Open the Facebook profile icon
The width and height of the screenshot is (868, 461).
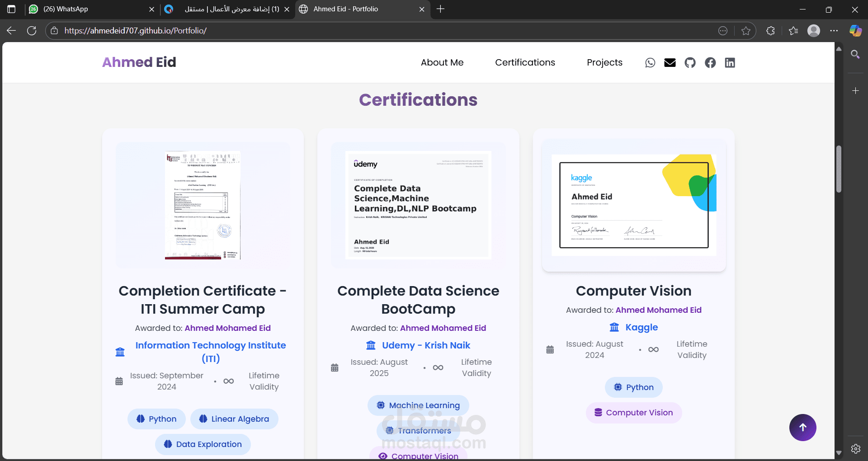(x=710, y=63)
